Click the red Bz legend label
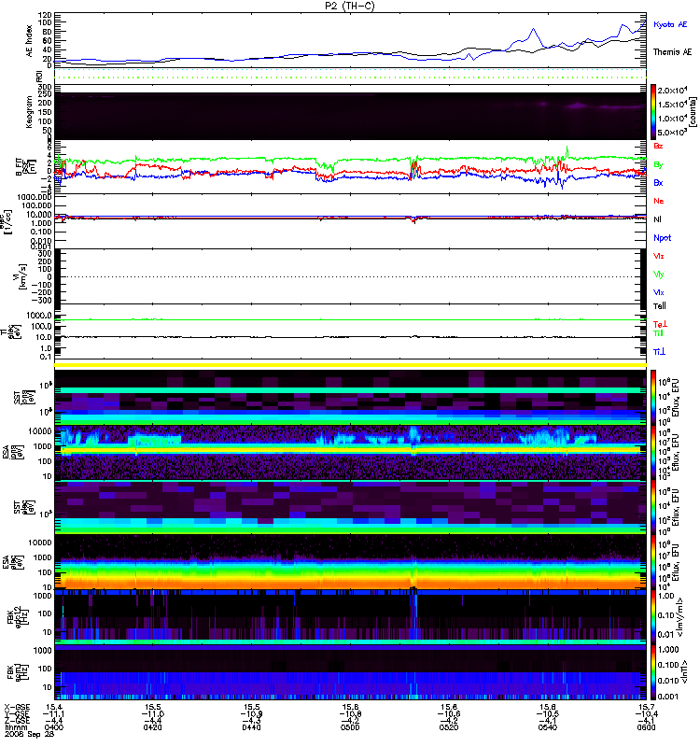 point(658,146)
